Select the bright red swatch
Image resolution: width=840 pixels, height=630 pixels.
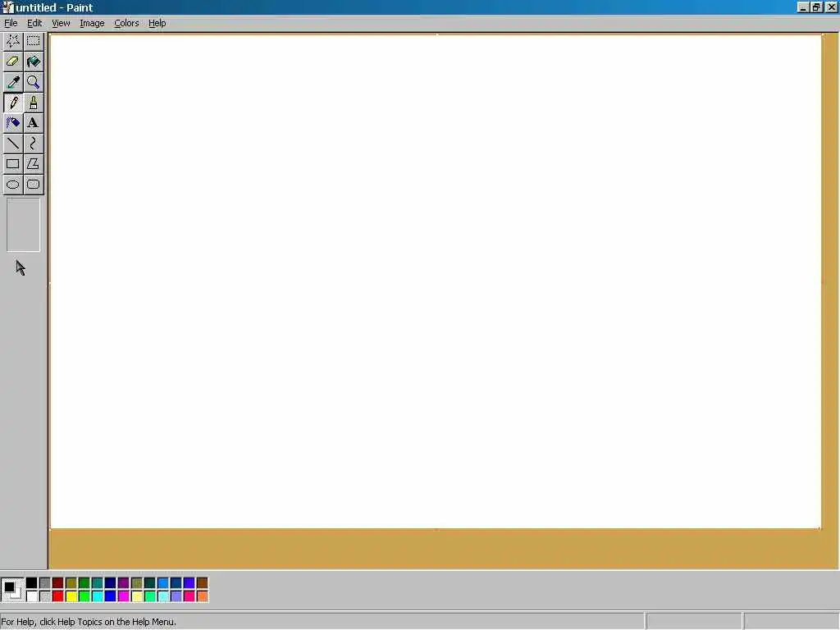58,596
